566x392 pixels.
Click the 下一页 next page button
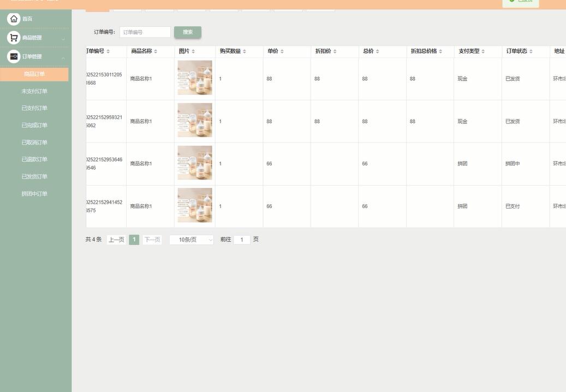click(152, 240)
